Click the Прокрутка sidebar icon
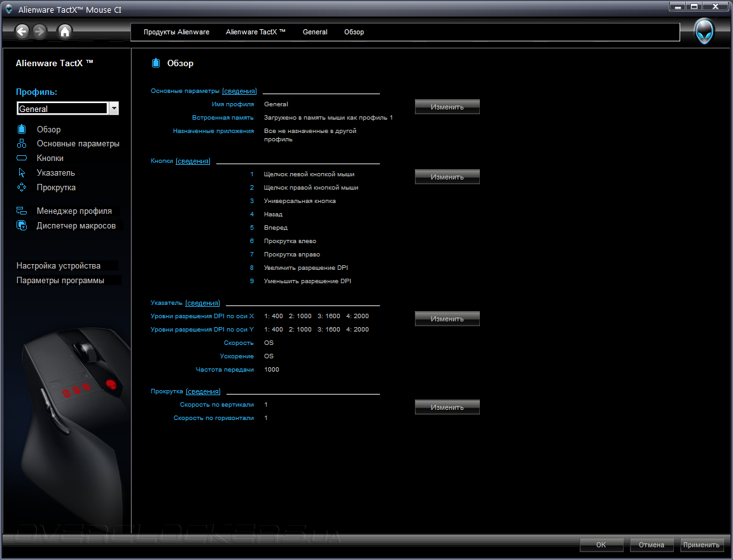 coord(22,187)
